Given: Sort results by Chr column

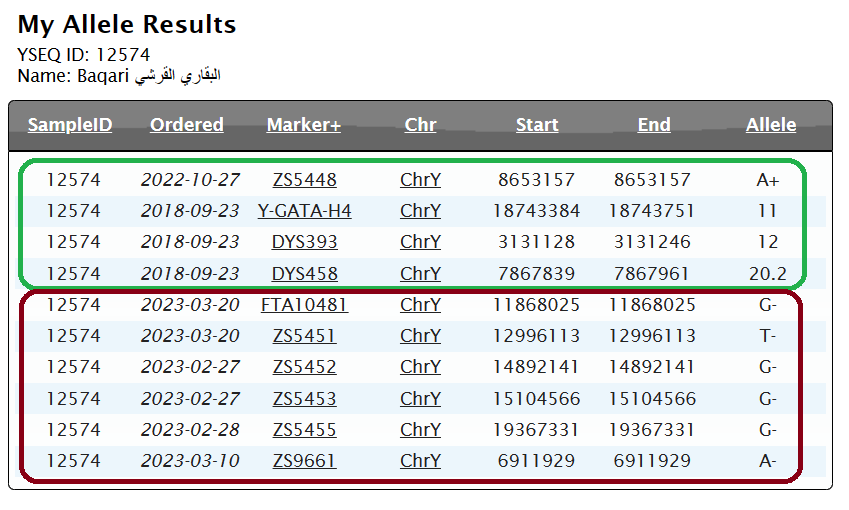Looking at the screenshot, I should click(420, 125).
